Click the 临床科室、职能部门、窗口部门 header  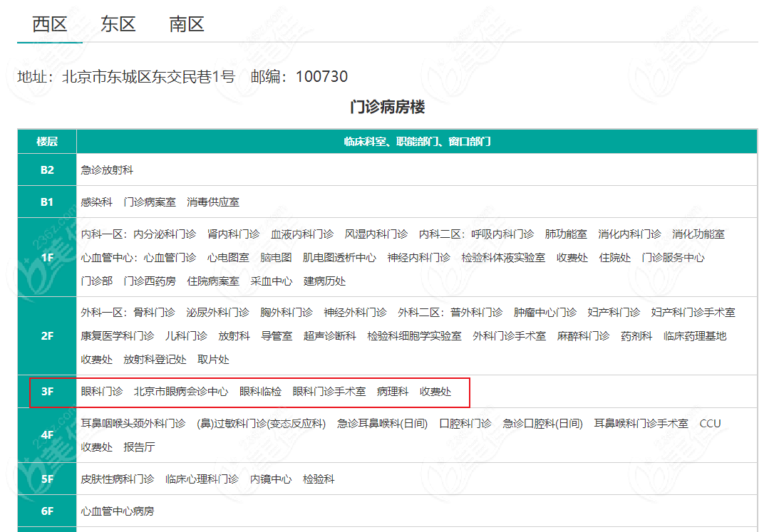click(417, 142)
